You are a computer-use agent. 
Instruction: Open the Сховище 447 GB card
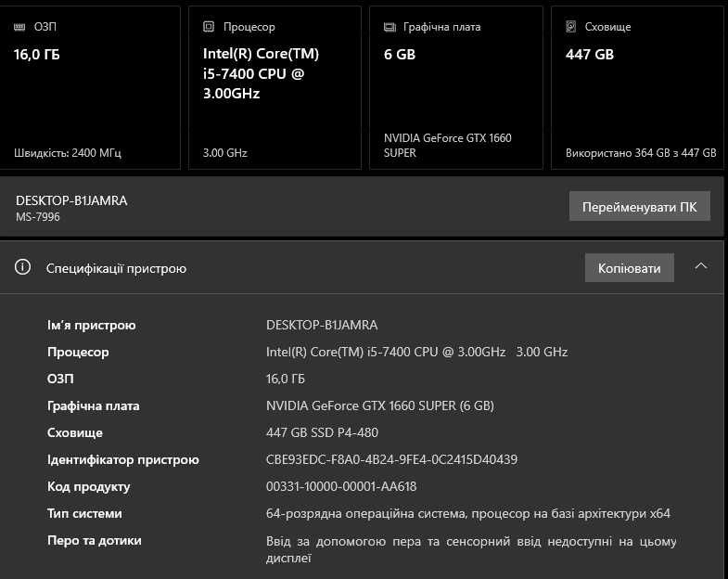638,88
